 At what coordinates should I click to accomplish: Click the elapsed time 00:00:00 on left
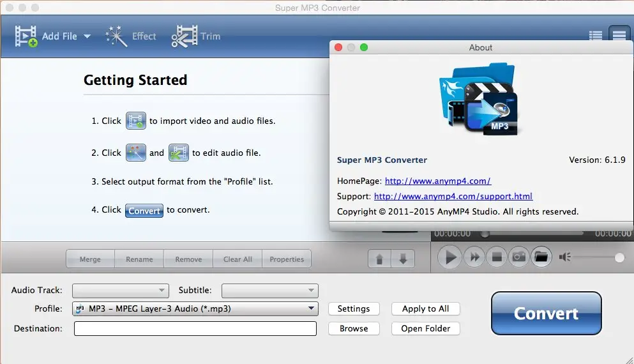coord(453,234)
